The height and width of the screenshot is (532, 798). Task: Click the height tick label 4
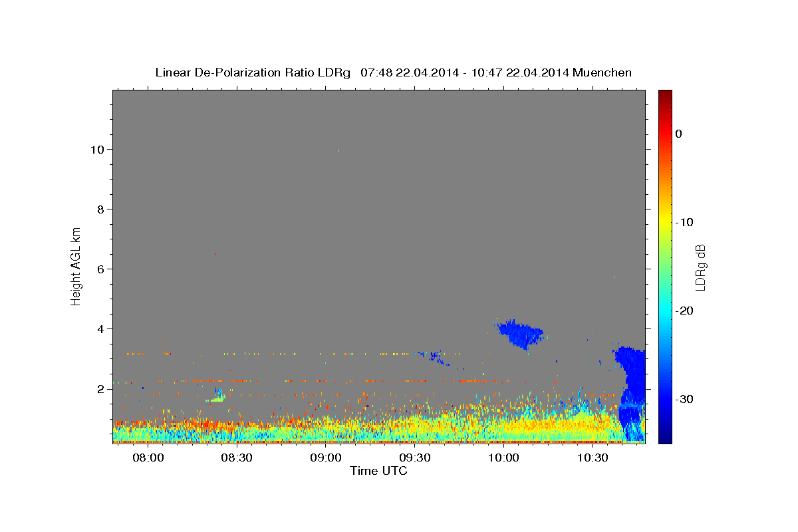pyautogui.click(x=102, y=329)
